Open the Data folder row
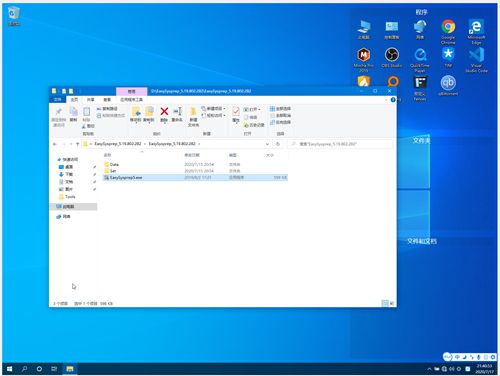Viewport: 500px width, 376px height. click(x=195, y=164)
